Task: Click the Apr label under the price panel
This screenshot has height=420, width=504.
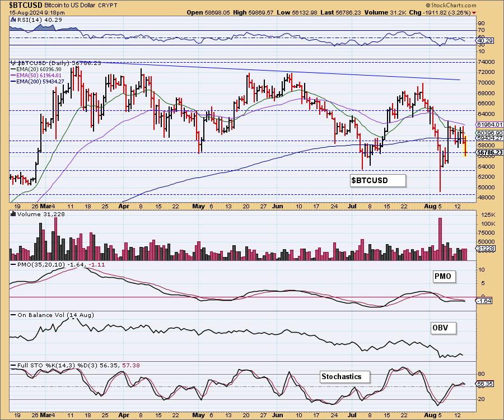Action: pos(124,206)
